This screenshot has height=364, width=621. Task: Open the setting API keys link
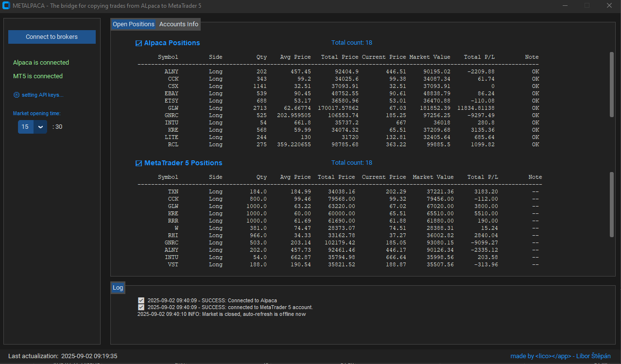click(x=42, y=95)
